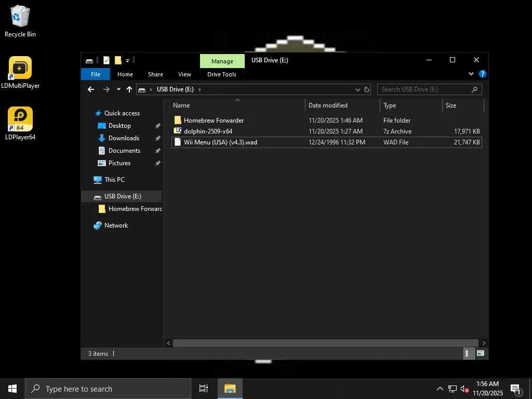Switch to the Home ribbon tab

(125, 74)
